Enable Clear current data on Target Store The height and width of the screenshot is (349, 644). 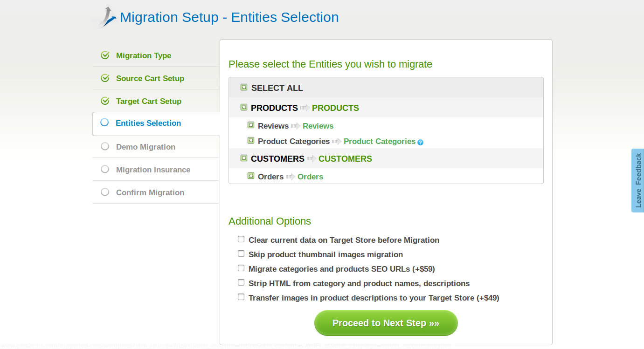241,239
